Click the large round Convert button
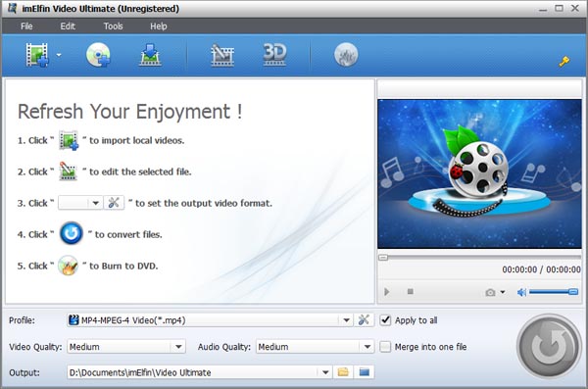 pyautogui.click(x=549, y=346)
